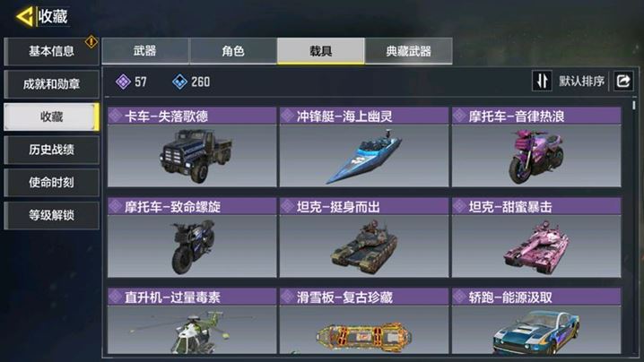The image size is (644, 362).
Task: Click the yellow back arrow icon
Action: tap(24, 17)
